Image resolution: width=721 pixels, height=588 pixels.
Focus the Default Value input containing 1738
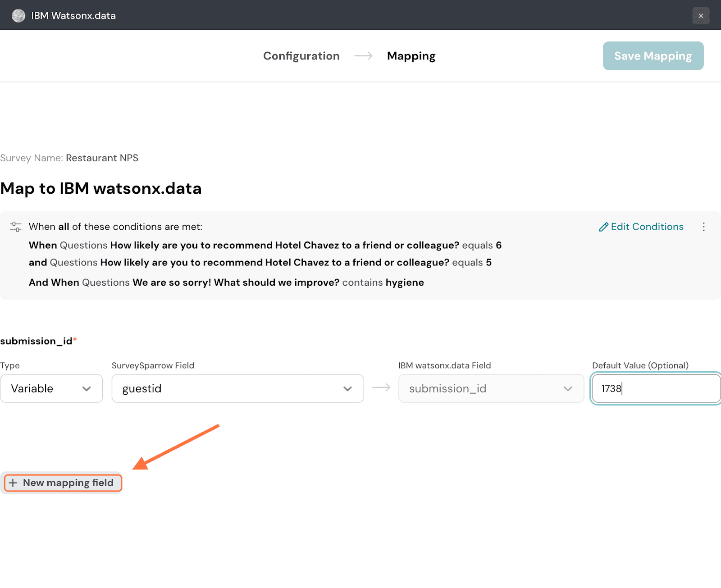point(656,388)
